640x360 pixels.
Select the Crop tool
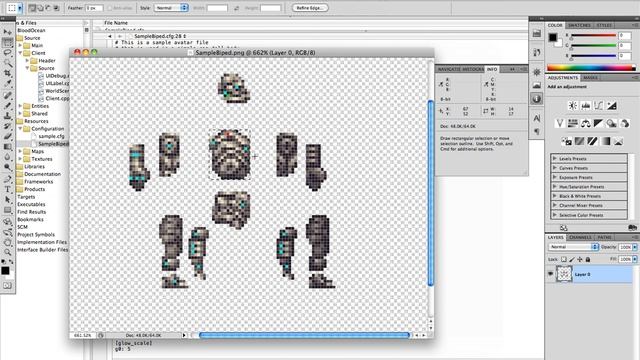point(7,73)
